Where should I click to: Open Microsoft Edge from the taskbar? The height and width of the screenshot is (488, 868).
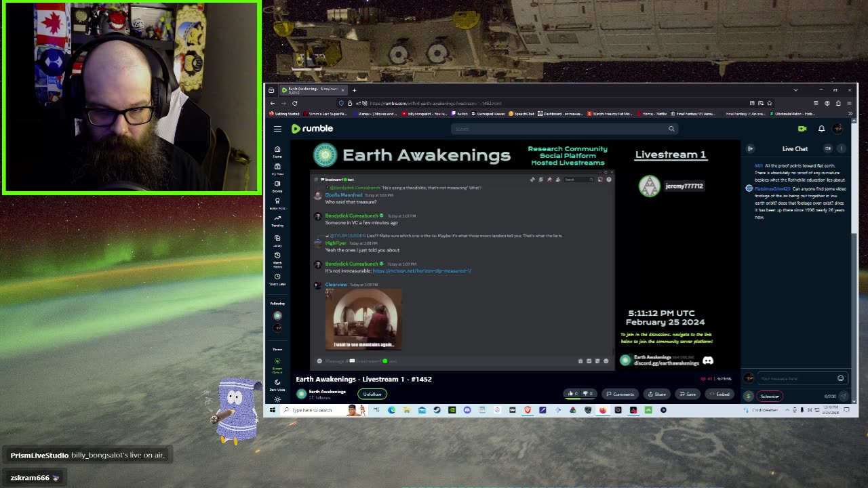pyautogui.click(x=392, y=410)
